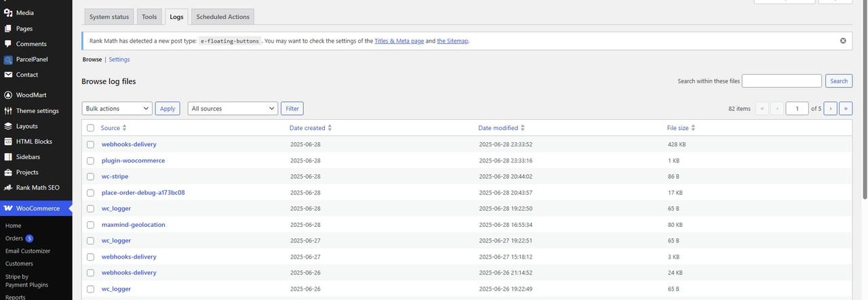Open the maxmind-geolocation log file
This screenshot has width=868, height=300.
[x=134, y=225]
